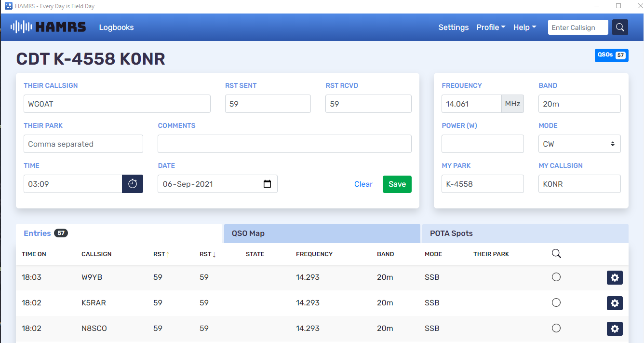Open gear settings for K5RAR entry
644x343 pixels.
click(x=615, y=303)
